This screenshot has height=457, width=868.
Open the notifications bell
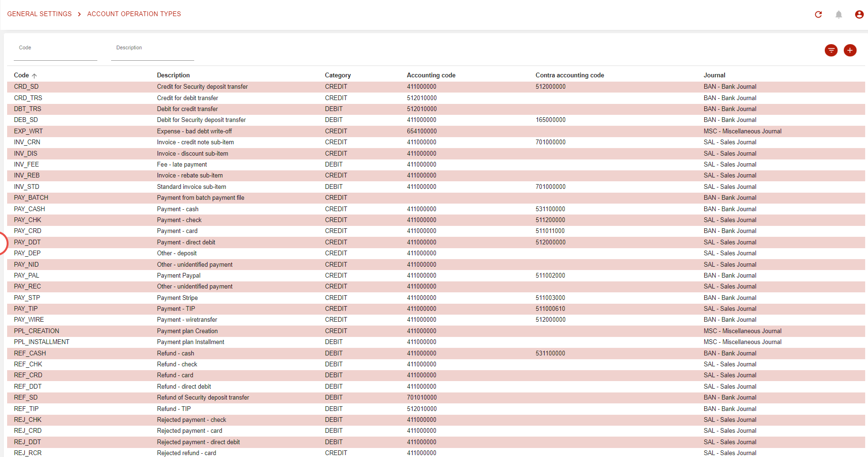point(839,14)
